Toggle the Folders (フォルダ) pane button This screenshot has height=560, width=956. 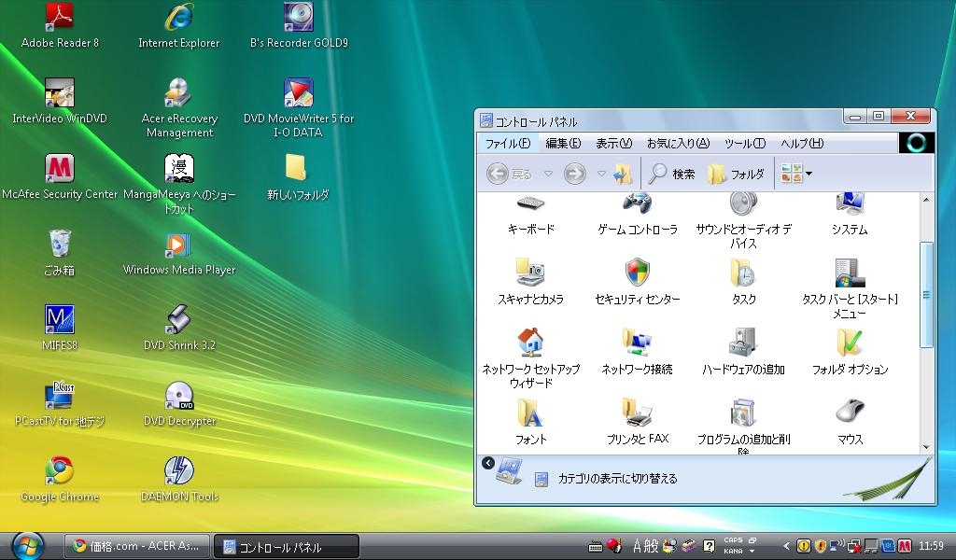(736, 174)
